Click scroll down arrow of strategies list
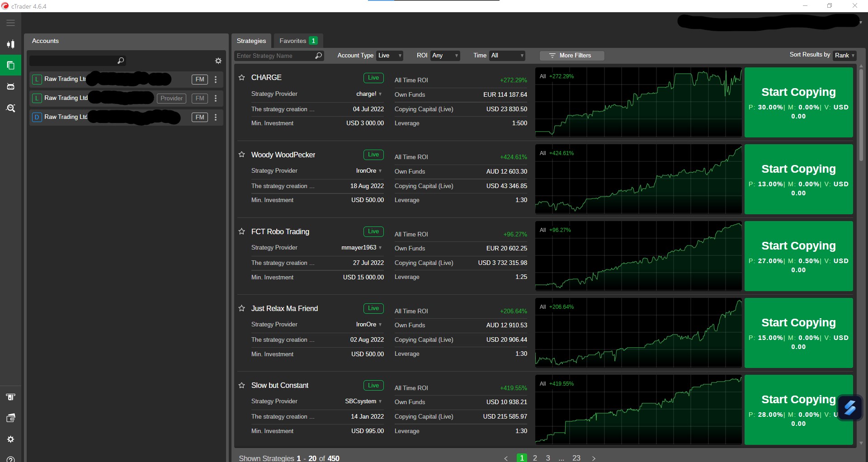 (861, 443)
